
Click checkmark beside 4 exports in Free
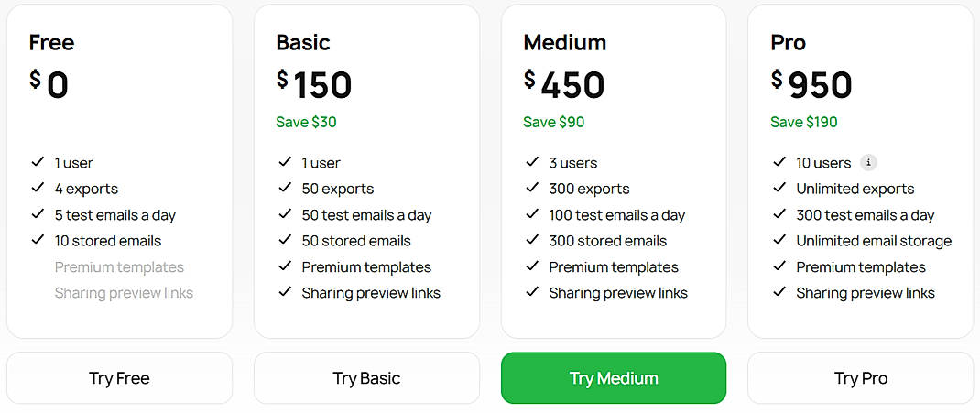[38, 189]
